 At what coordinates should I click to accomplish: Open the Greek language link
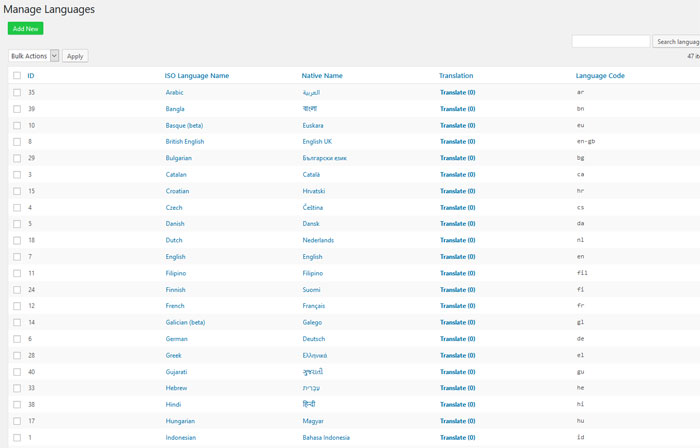(x=174, y=355)
